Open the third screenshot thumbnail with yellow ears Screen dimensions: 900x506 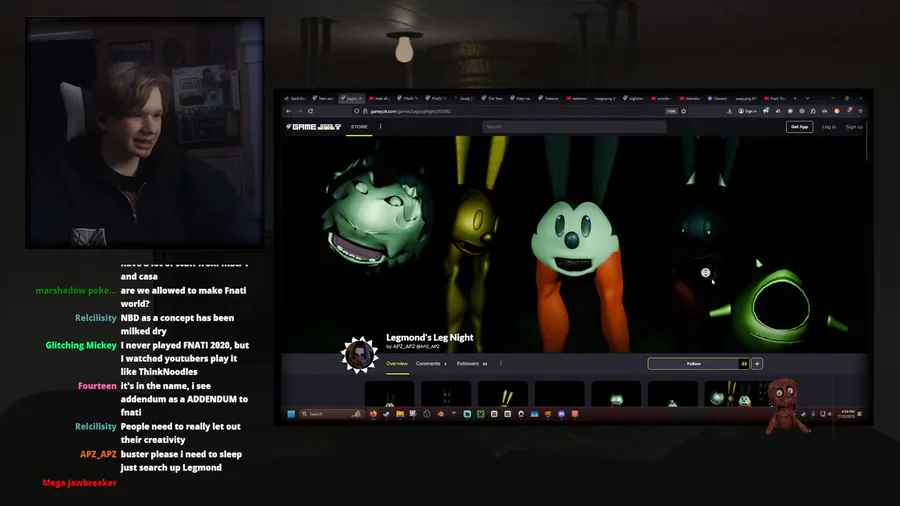point(503,395)
